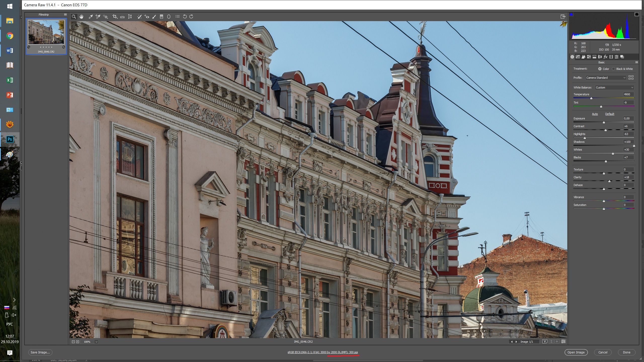Select the Hand tool
644x362 pixels.
coord(81,17)
